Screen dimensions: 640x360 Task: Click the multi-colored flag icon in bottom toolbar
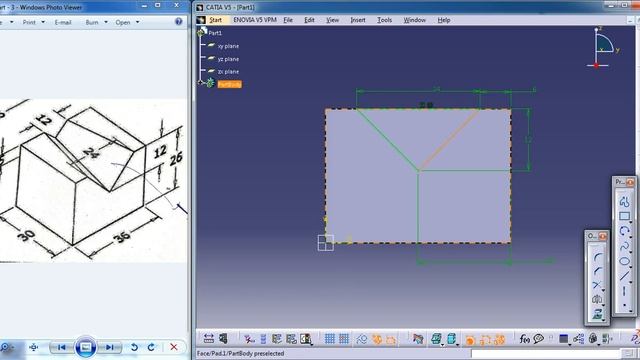pyautogui.click(x=418, y=339)
